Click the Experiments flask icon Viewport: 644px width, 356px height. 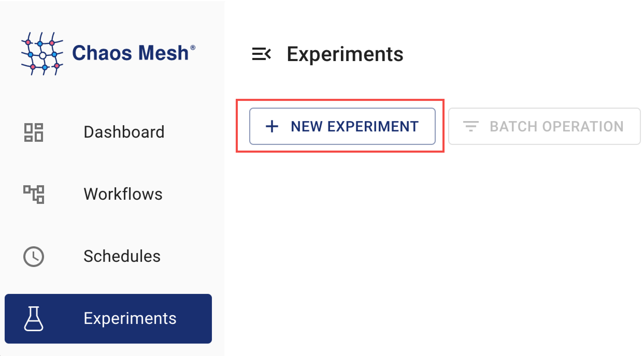(34, 318)
